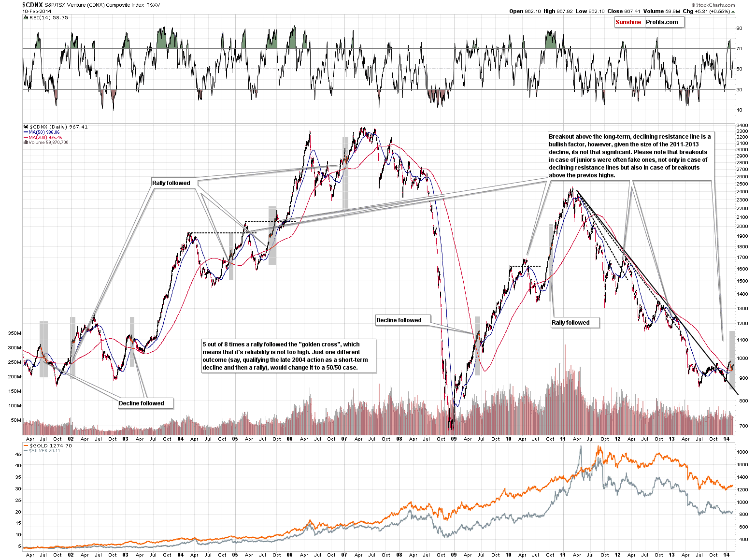The width and height of the screenshot is (756, 559).
Task: Click the 90 level on the RSI axis
Action: coord(739,28)
